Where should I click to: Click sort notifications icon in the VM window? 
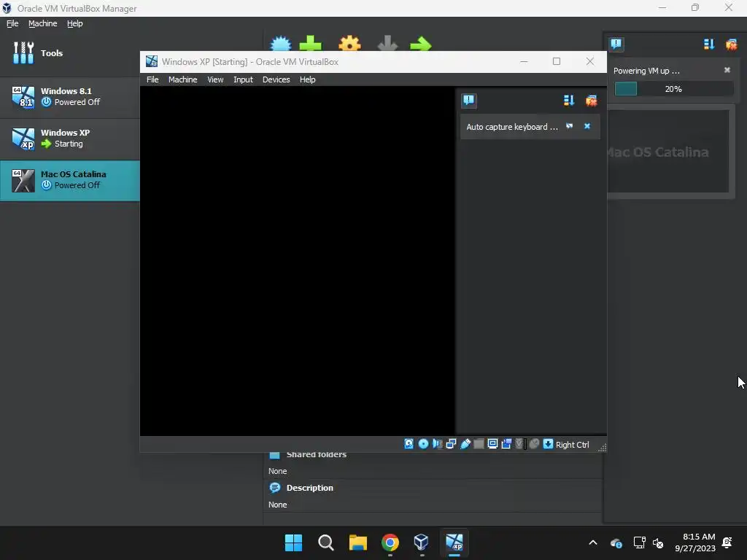coord(569,100)
